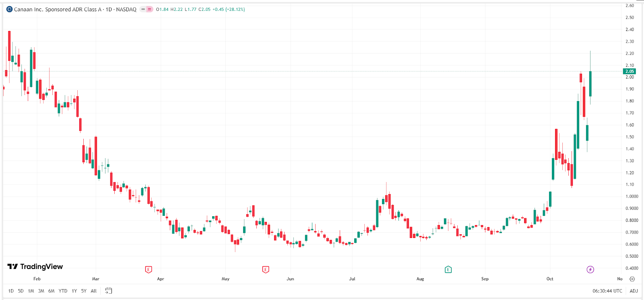Switch to the 6M time range
Image resolution: width=644 pixels, height=300 pixels.
(51, 291)
